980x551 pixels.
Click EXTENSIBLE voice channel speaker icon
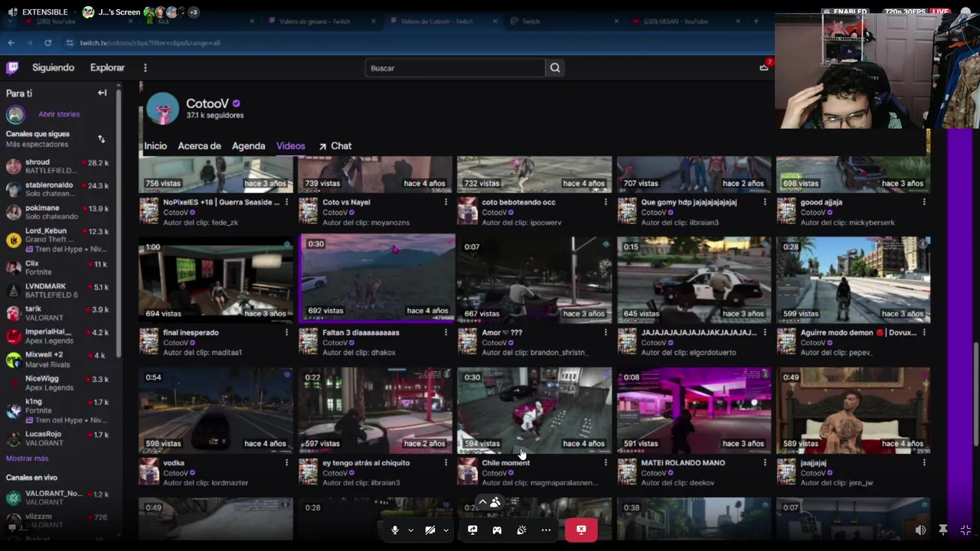coord(12,12)
